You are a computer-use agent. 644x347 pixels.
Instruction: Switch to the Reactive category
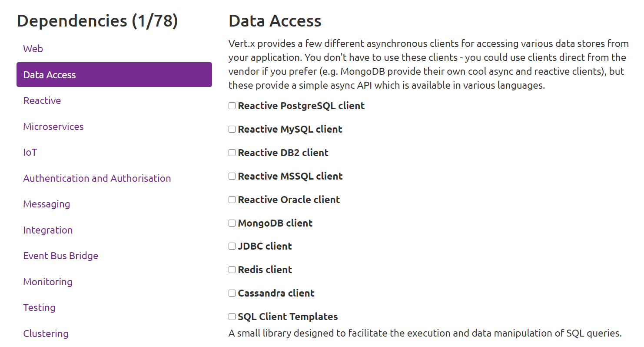42,100
